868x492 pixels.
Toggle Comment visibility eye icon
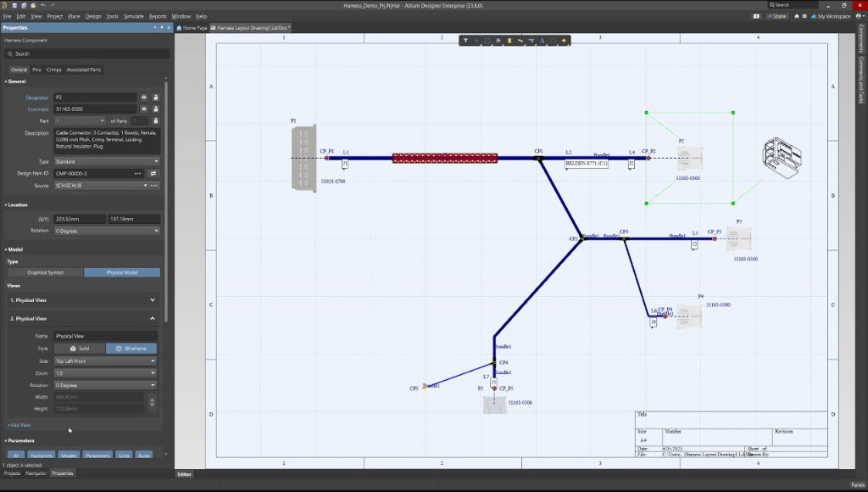click(144, 109)
